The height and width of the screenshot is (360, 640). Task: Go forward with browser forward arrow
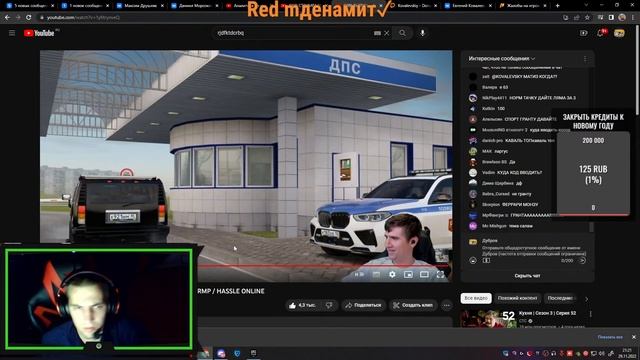(x=18, y=18)
